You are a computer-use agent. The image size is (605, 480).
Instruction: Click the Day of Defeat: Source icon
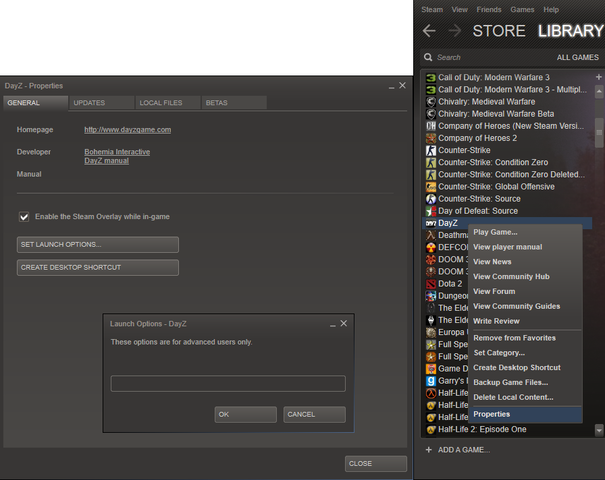point(431,211)
